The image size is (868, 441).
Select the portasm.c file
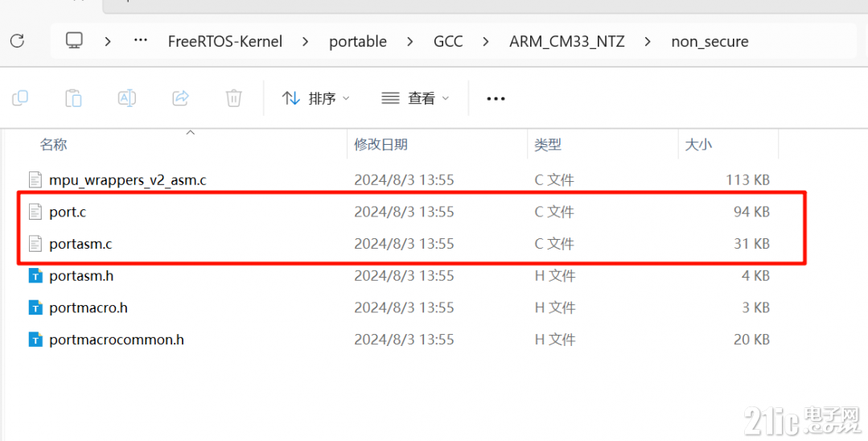(80, 244)
